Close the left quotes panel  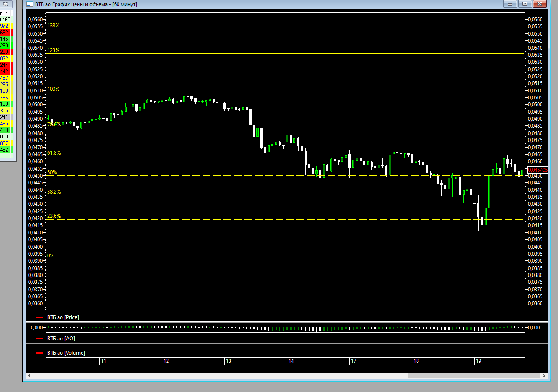click(x=6, y=4)
